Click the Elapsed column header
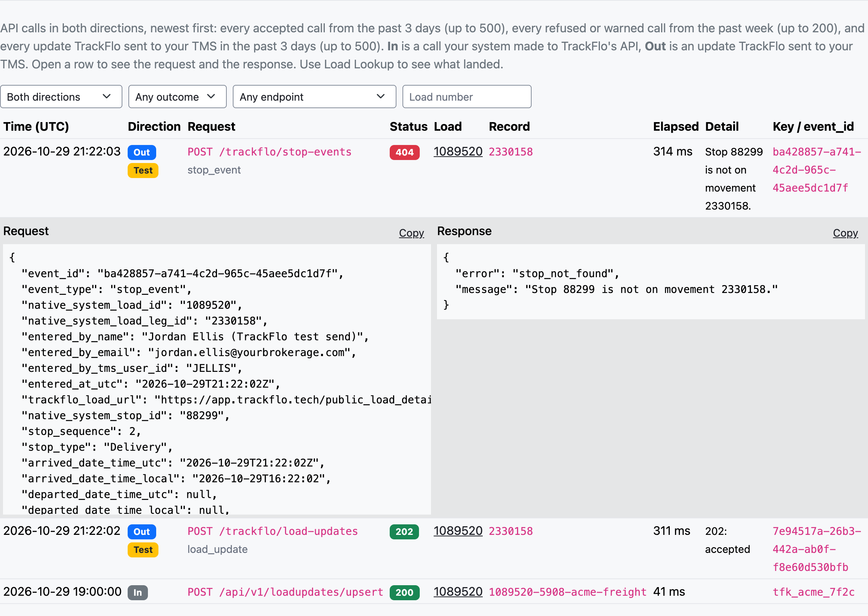 coord(675,127)
